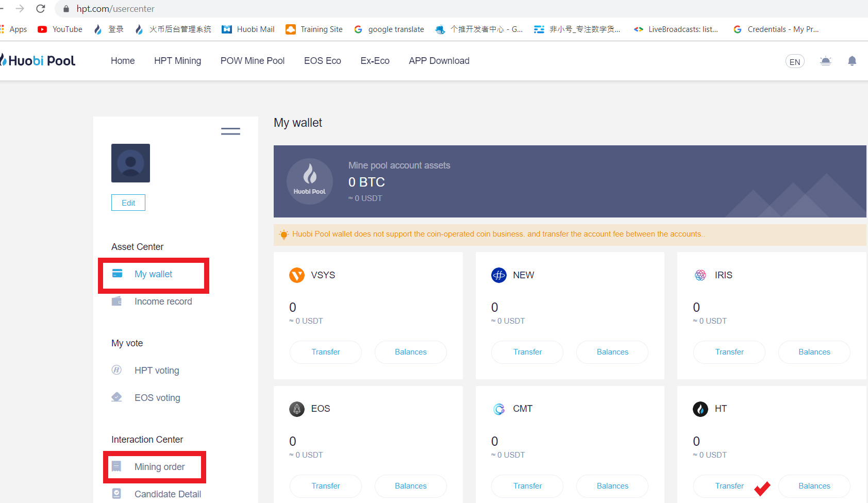
Task: Click Transfer on the VSYS card
Action: (x=326, y=352)
